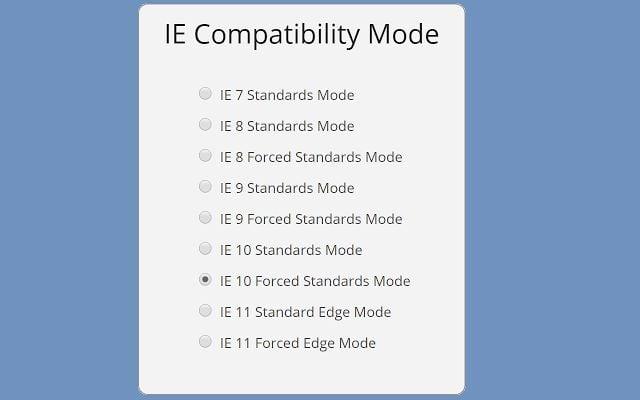Screen dimensions: 640x400
Task: Click the "IE 9 Forced Standards Mode" label
Action: point(311,219)
